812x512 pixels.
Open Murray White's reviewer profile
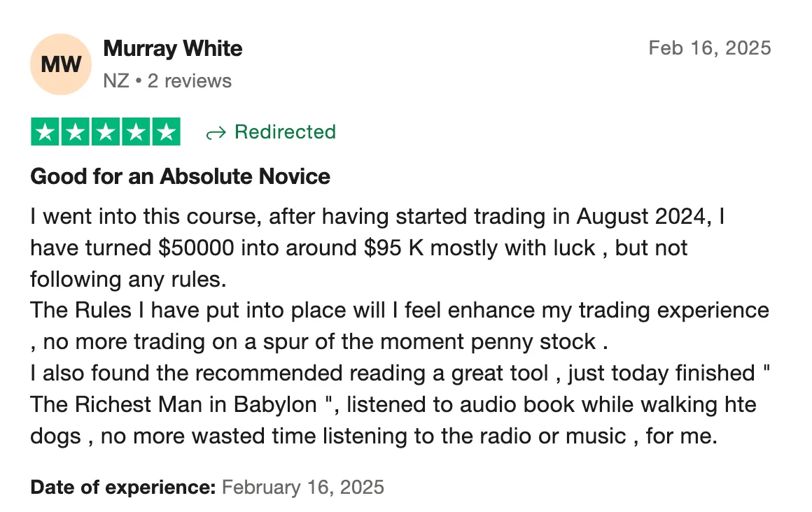[x=172, y=49]
